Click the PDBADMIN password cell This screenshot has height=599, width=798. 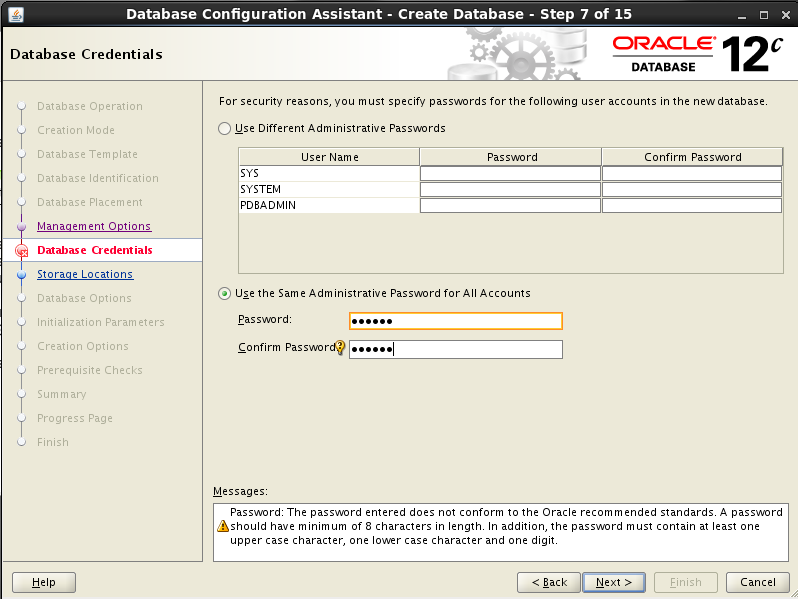[510, 205]
